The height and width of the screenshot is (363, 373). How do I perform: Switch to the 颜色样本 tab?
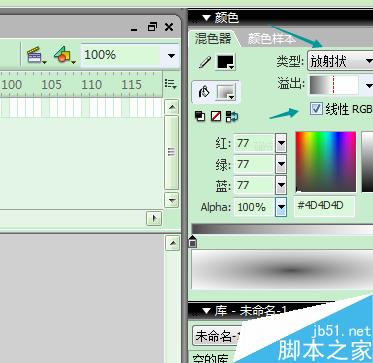click(x=272, y=39)
